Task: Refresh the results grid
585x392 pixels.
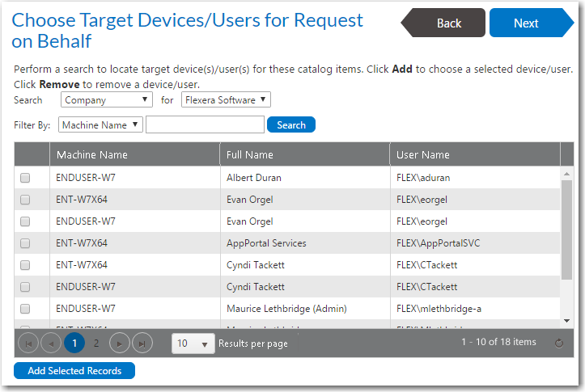Action: pyautogui.click(x=558, y=344)
